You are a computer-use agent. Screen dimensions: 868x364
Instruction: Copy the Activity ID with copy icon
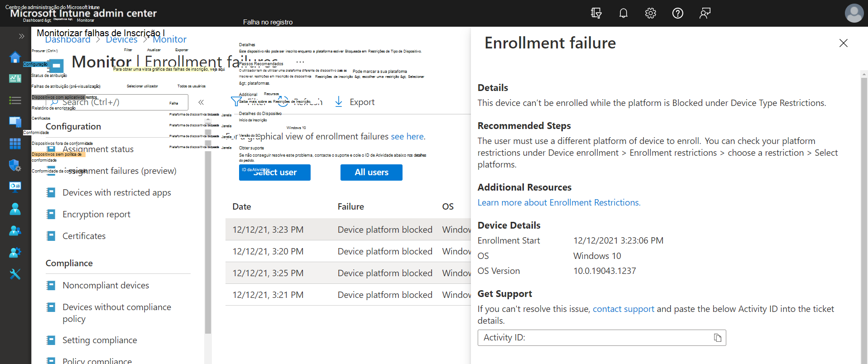717,338
